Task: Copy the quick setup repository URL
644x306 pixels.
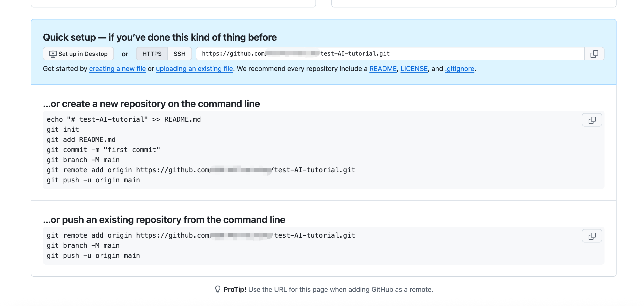Action: click(594, 54)
